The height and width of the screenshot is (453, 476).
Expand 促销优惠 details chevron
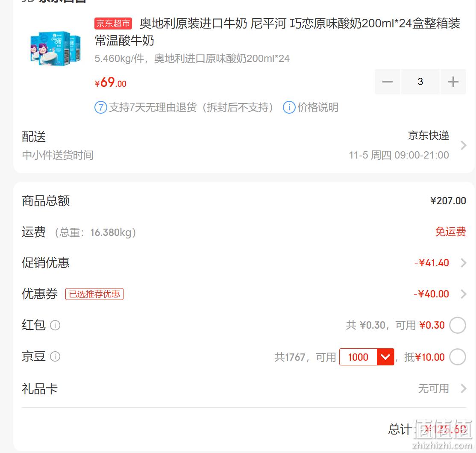point(463,263)
